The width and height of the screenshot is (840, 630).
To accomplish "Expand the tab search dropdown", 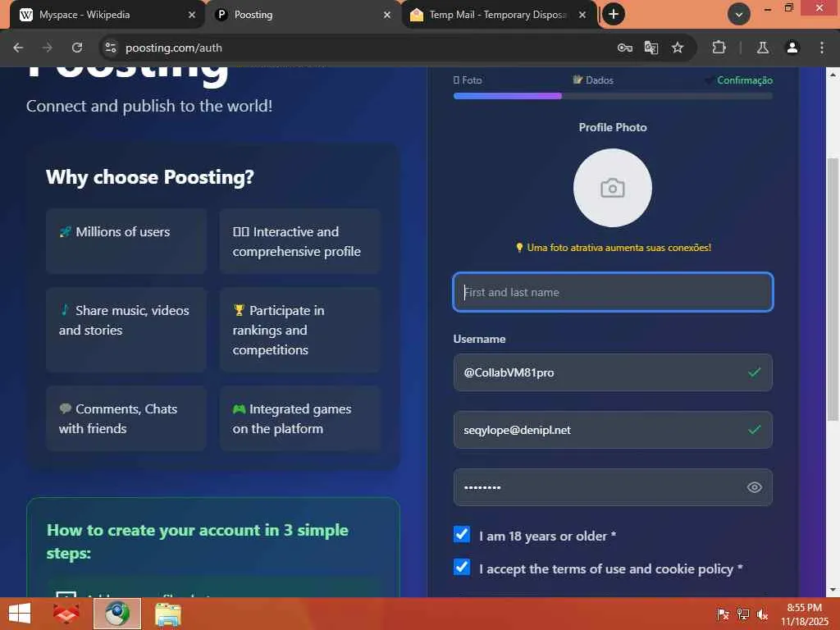I will pos(739,15).
